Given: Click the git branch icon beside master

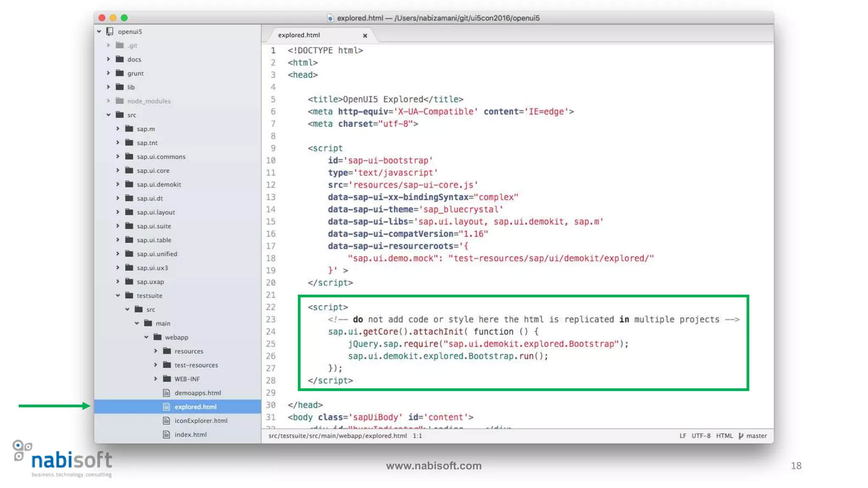Looking at the screenshot, I should (x=741, y=435).
